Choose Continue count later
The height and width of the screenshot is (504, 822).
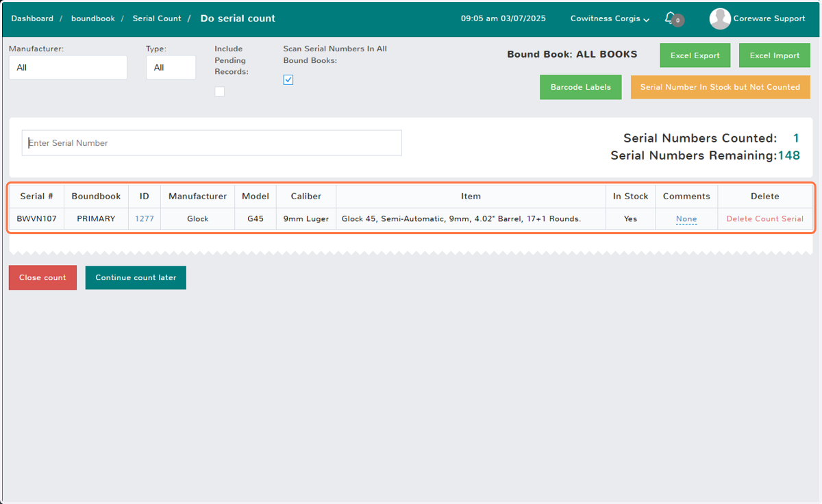pyautogui.click(x=136, y=277)
